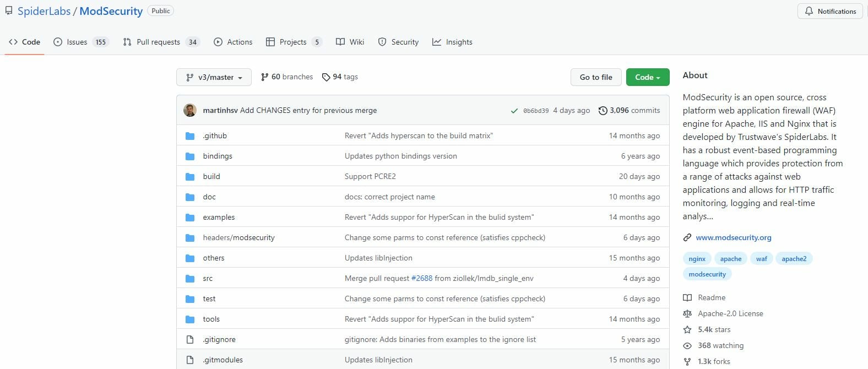Open the v3/master branch dropdown
Screen dimensions: 868x369
[x=214, y=77]
